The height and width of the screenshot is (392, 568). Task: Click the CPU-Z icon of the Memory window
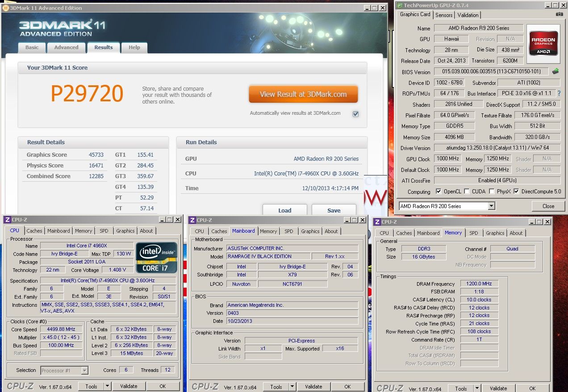coord(377,221)
